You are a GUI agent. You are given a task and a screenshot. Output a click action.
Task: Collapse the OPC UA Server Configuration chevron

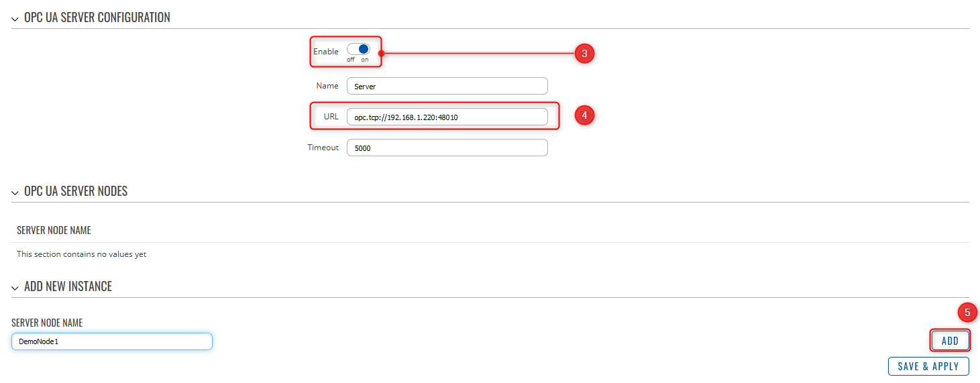click(x=15, y=18)
